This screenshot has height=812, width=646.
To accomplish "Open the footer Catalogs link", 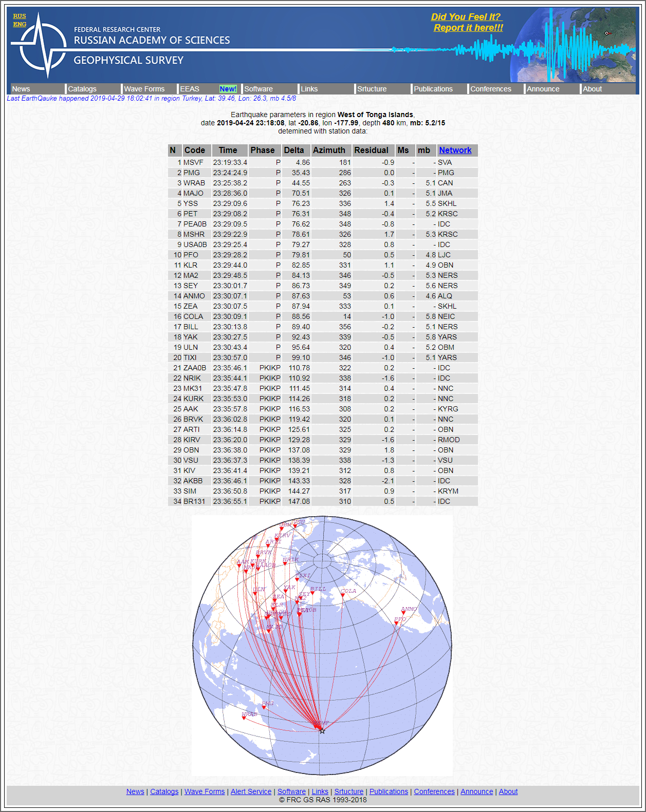I will (x=164, y=791).
